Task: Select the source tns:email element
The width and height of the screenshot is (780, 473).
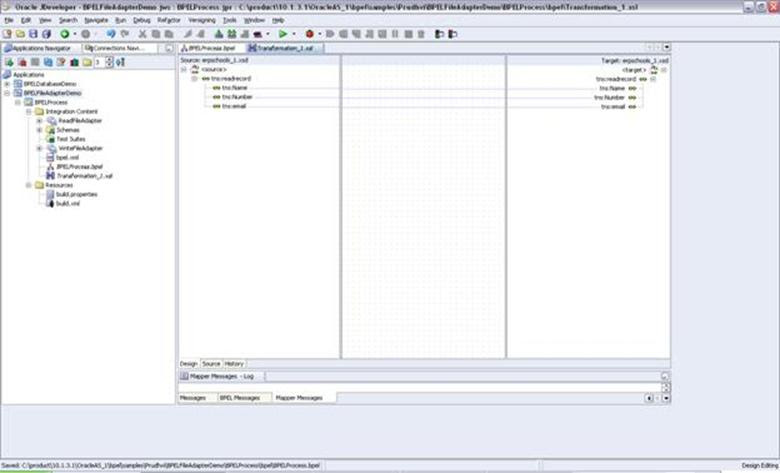Action: (234, 106)
